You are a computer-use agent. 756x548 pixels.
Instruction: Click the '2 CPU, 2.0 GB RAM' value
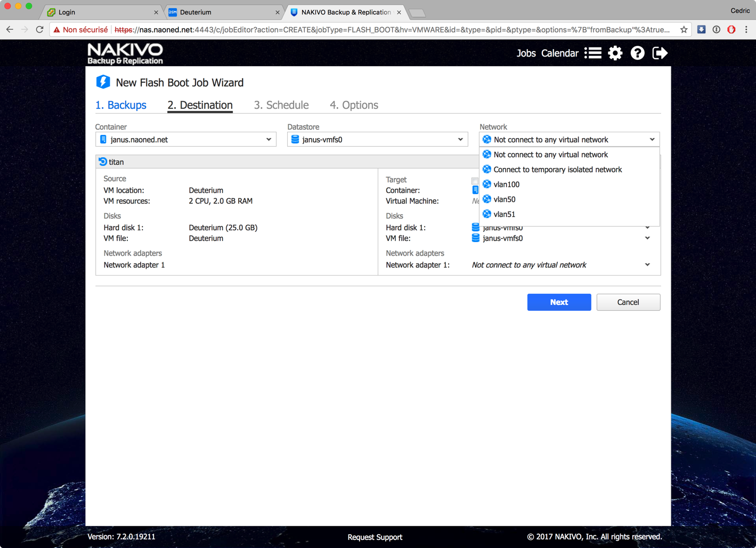[221, 201]
